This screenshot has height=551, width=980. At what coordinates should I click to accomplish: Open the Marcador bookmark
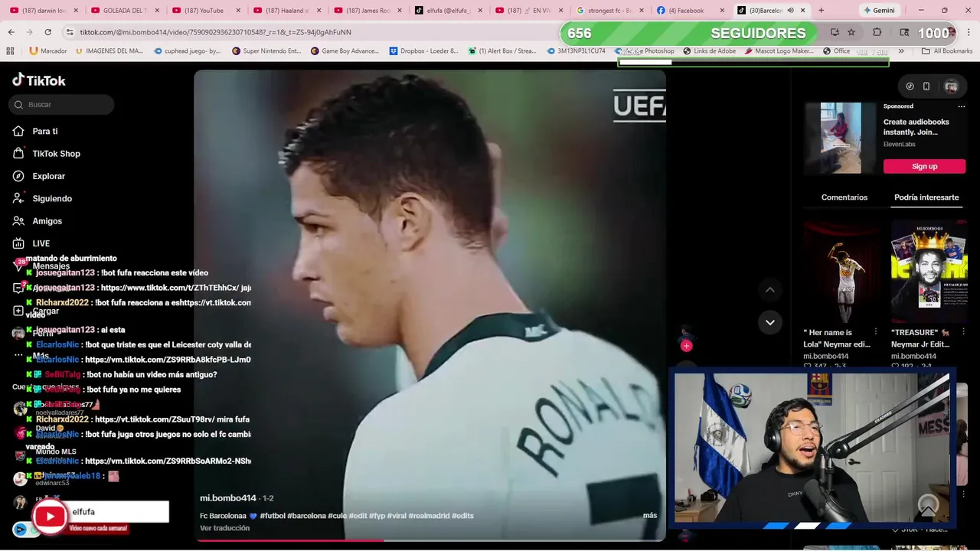(48, 51)
